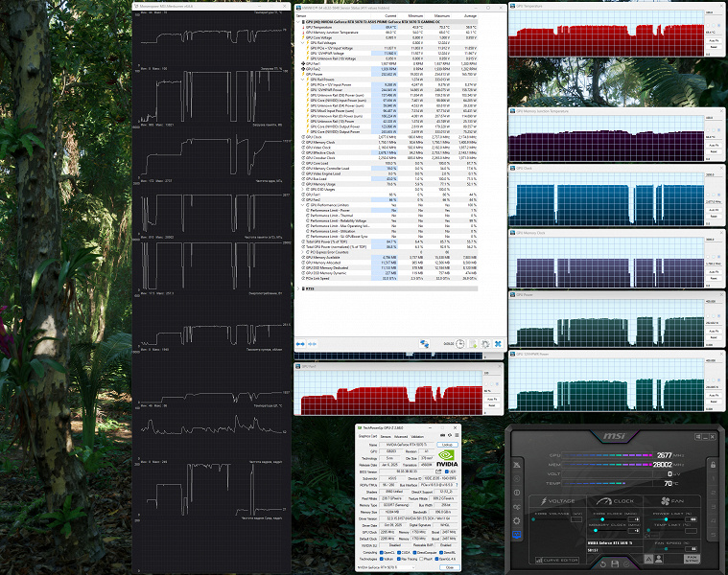This screenshot has width=728, height=575.
Task: Click Afterburner save profile floppy icon
Action: tap(615, 563)
